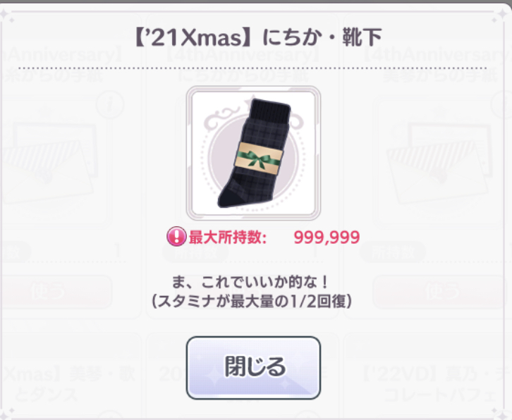Click the red exclamation warning icon

176,236
